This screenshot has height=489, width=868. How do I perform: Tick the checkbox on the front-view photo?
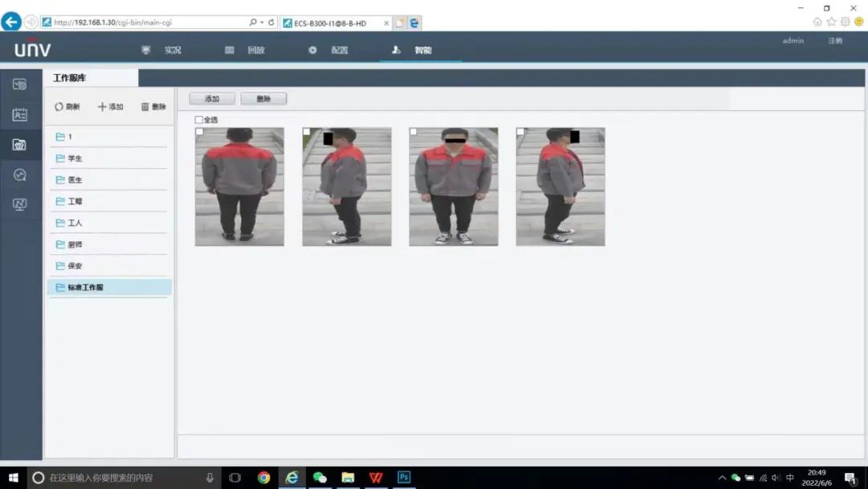click(413, 132)
